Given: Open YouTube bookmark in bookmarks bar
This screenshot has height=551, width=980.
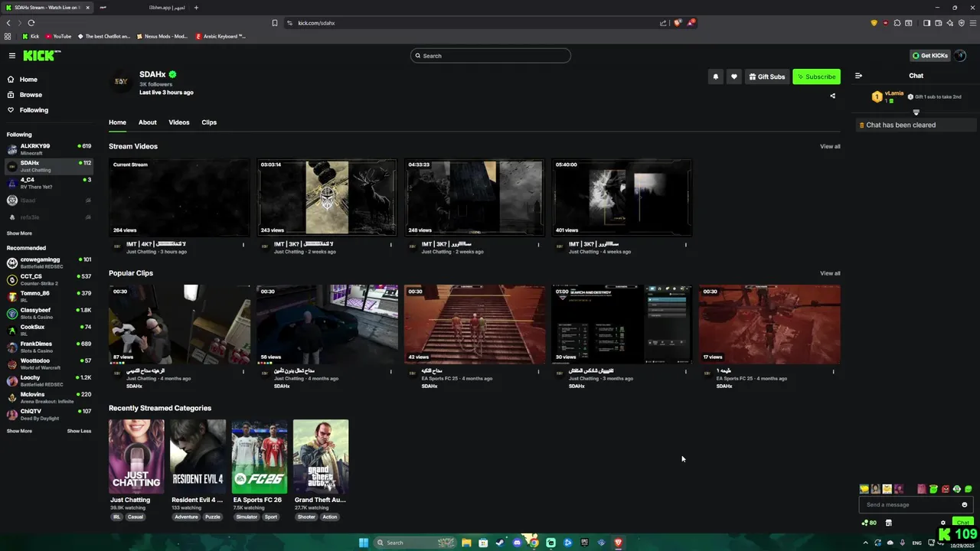Looking at the screenshot, I should click(58, 36).
